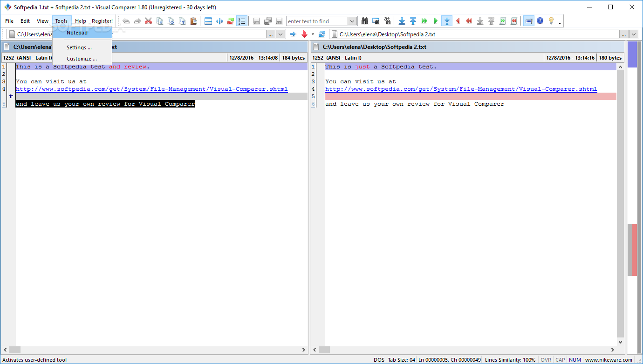Click the blue down arrow with underline bar
Screen dimensions: 643x364
coord(402,21)
